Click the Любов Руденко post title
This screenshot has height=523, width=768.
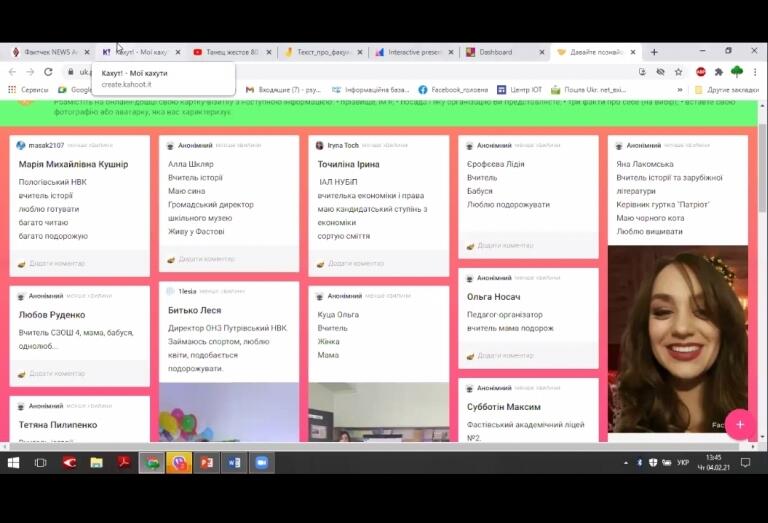[52, 315]
